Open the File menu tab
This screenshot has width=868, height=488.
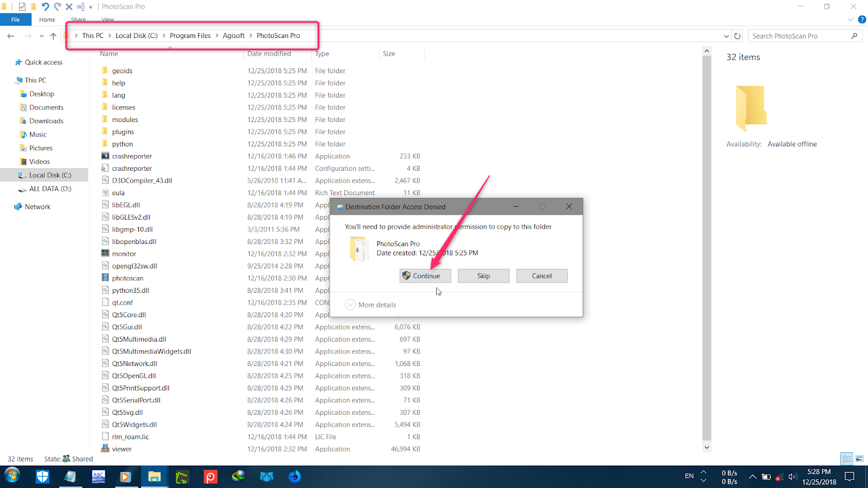16,20
